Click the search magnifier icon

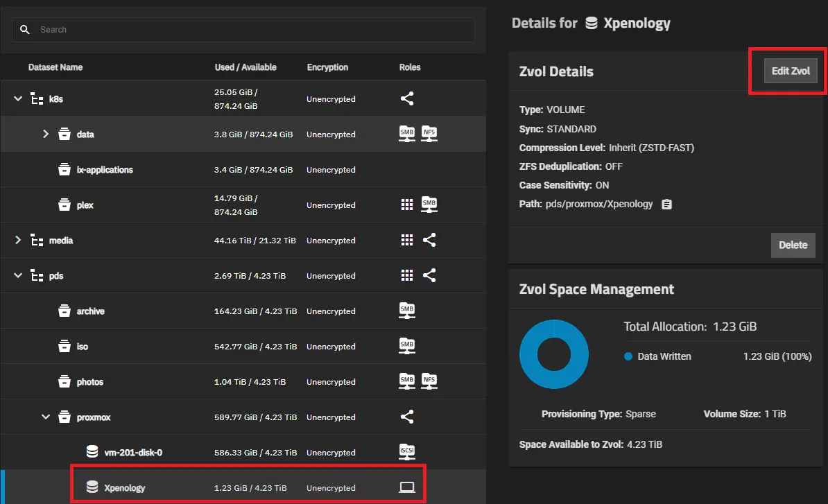(x=26, y=29)
